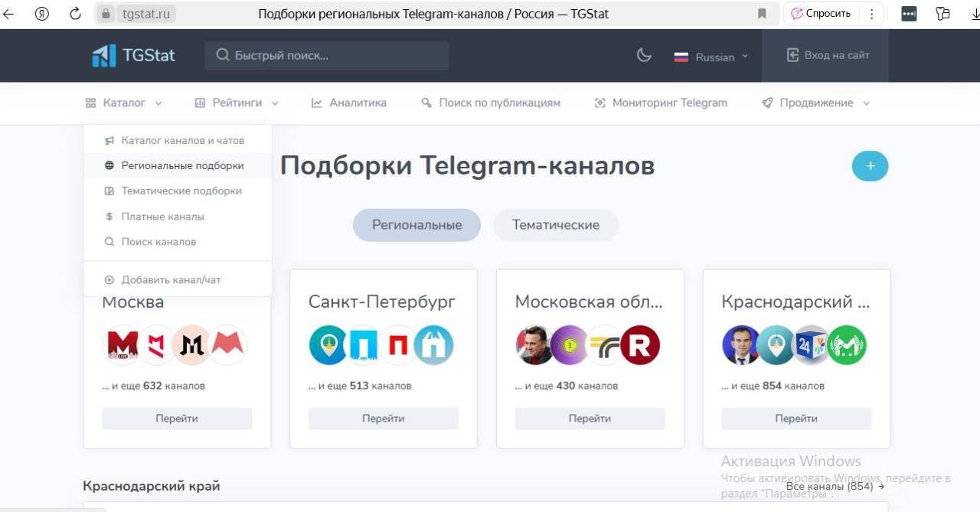Click Перейти in Московская область card

[x=590, y=419]
